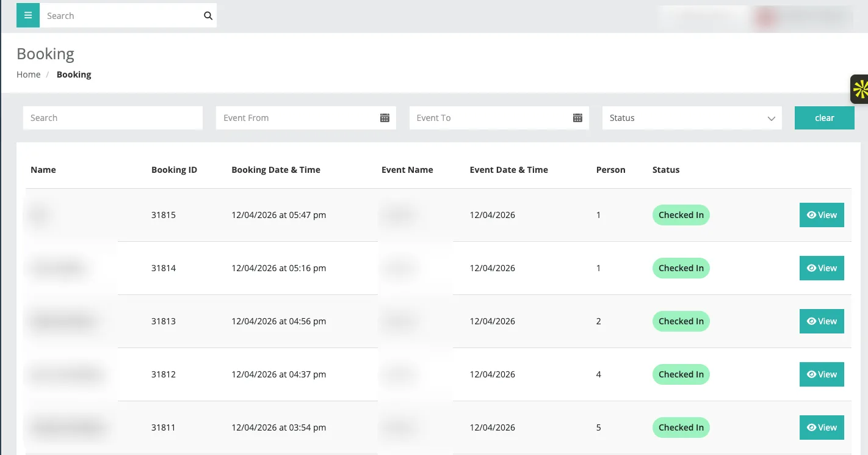
Task: View booking 31815 details
Action: [x=822, y=215]
